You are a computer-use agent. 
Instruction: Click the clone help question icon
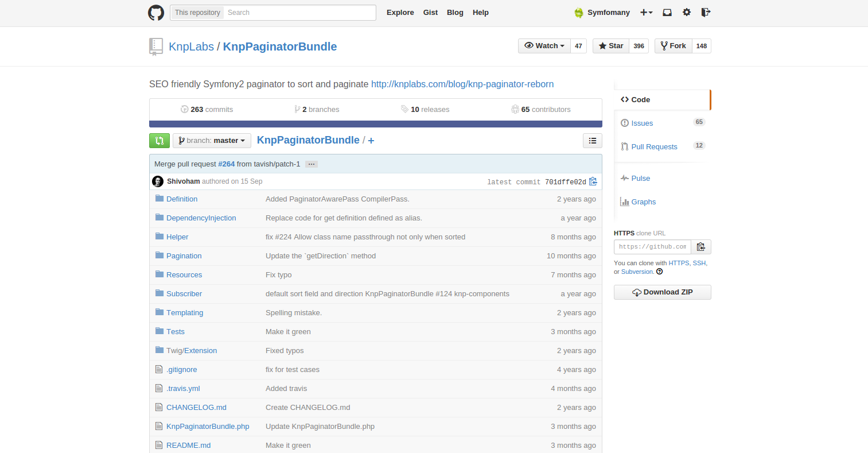point(660,272)
